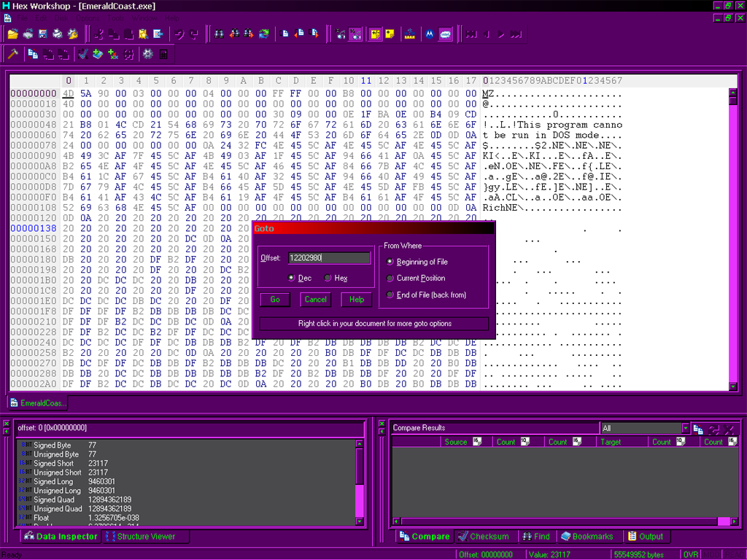Select the Data Inspector tab
Image resolution: width=747 pixels, height=560 pixels.
(61, 537)
